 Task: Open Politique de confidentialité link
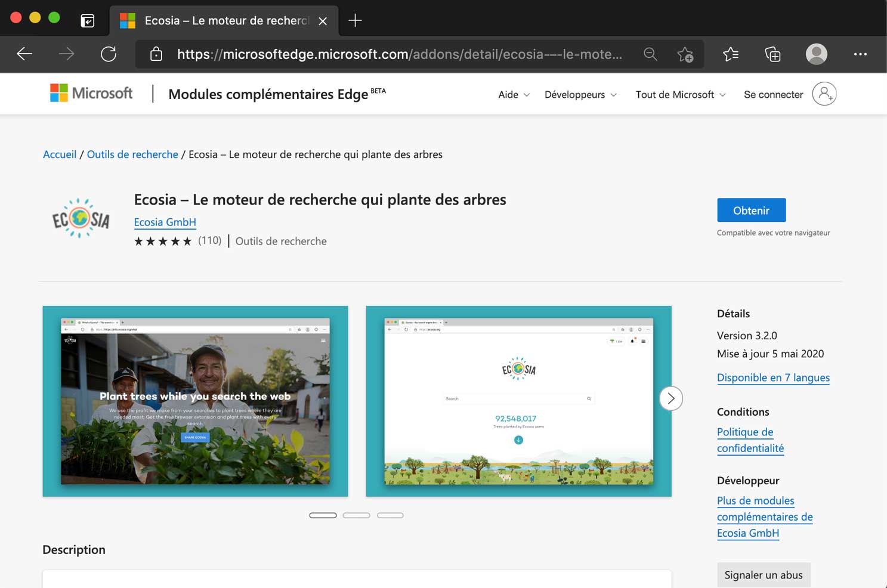[750, 440]
